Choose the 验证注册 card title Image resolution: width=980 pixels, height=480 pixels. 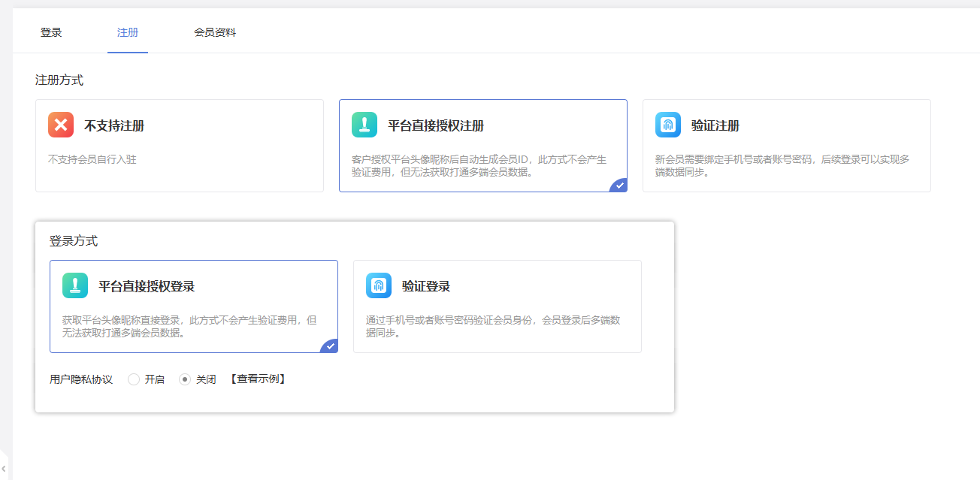click(x=715, y=125)
